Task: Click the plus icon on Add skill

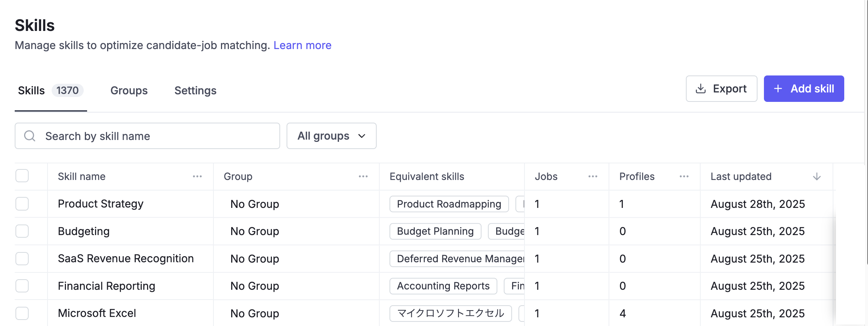Action: point(778,89)
